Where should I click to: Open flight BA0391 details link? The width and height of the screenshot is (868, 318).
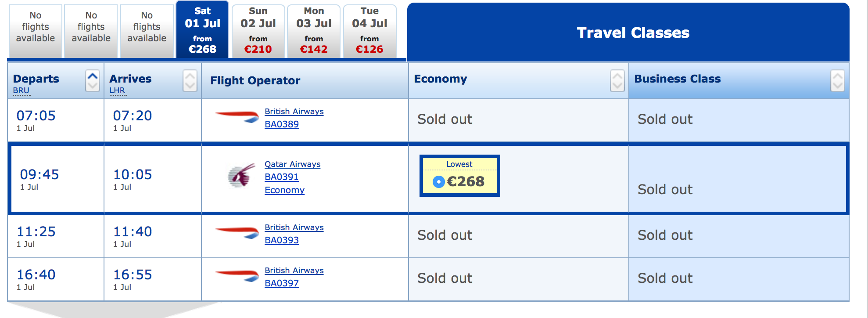[281, 177]
